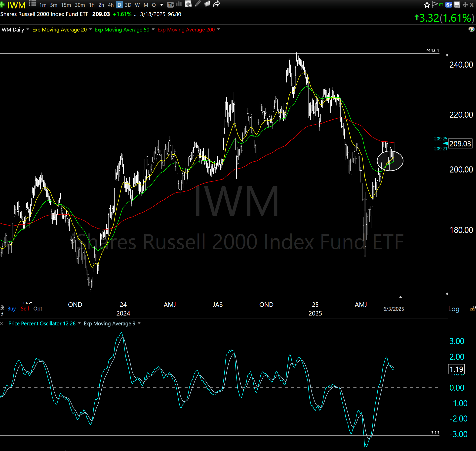Select the W weekly timeframe
Screen dimensions: 476x451
point(137,5)
